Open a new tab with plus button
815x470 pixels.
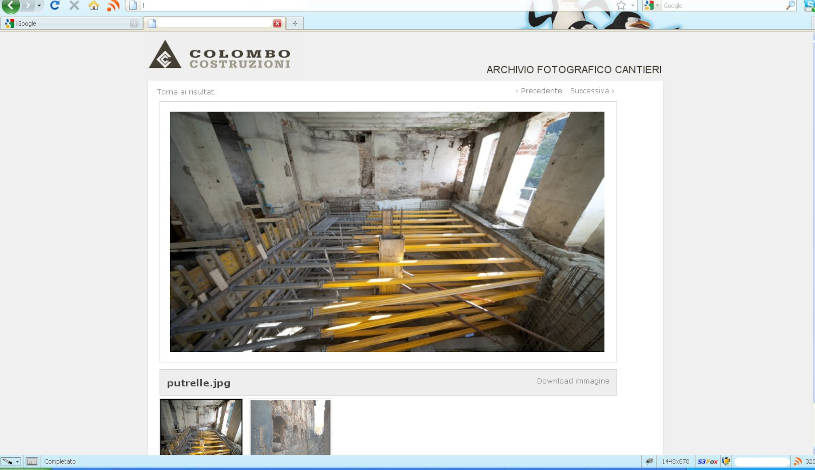tap(295, 23)
